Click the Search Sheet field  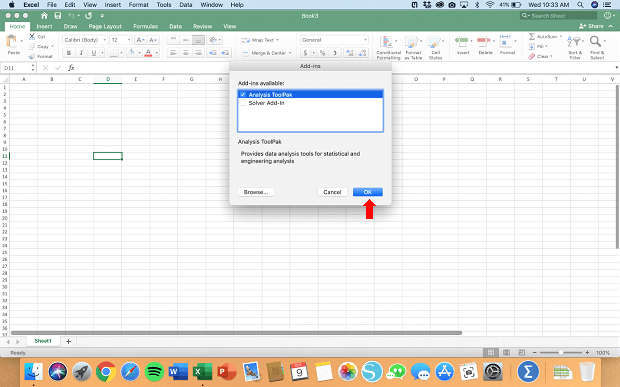pyautogui.click(x=558, y=15)
